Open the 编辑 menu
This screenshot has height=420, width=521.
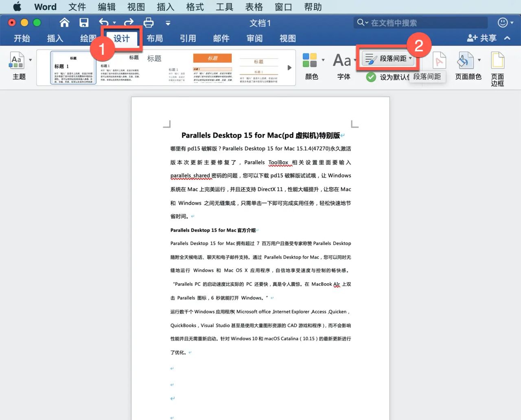(x=107, y=7)
